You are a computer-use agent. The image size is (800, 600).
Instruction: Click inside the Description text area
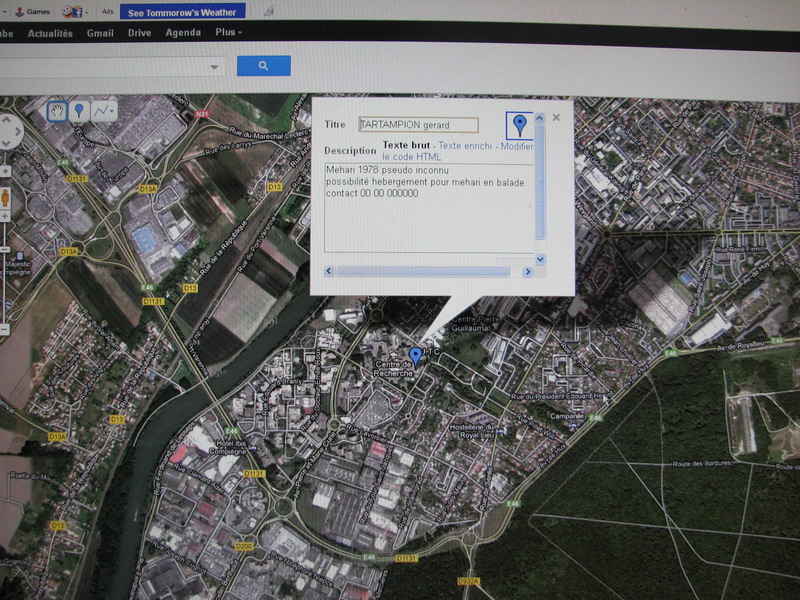coord(429,208)
